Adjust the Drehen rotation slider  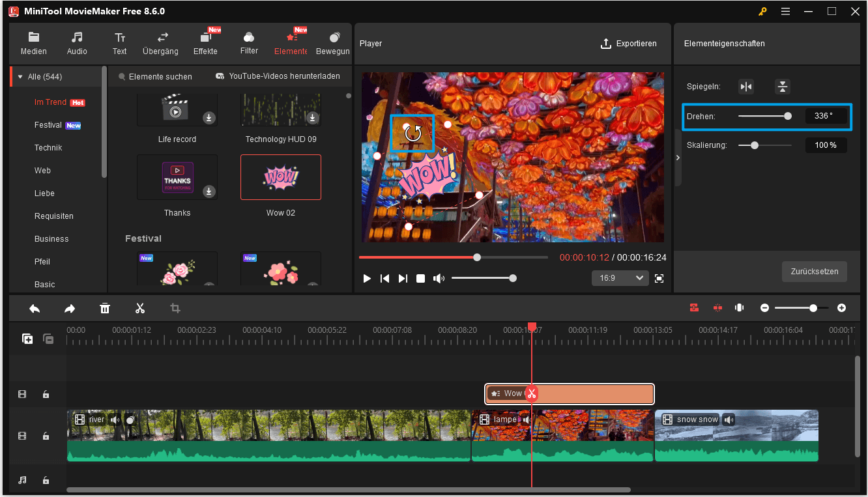click(788, 115)
